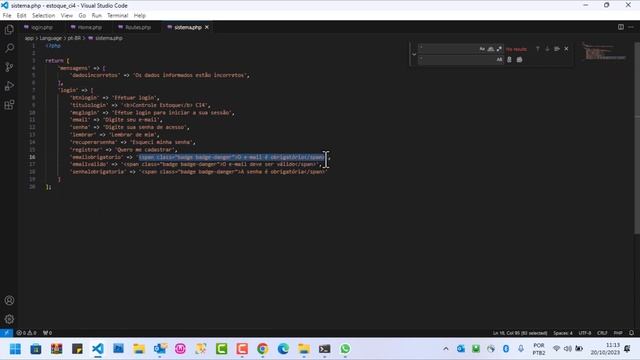Close the sistema.php editor tab
Screen dimensions: 640x360
click(x=207, y=27)
